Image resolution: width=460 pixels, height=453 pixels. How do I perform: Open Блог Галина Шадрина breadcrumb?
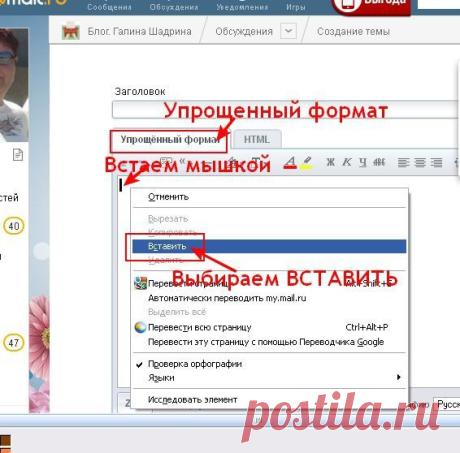[139, 31]
